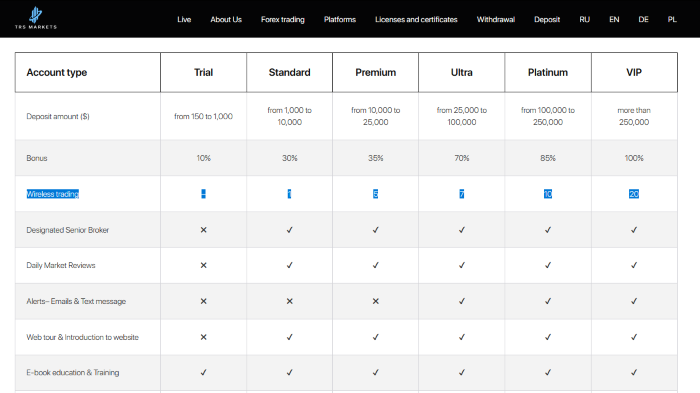Click the Trial column header
This screenshot has width=700, height=393.
(x=204, y=72)
